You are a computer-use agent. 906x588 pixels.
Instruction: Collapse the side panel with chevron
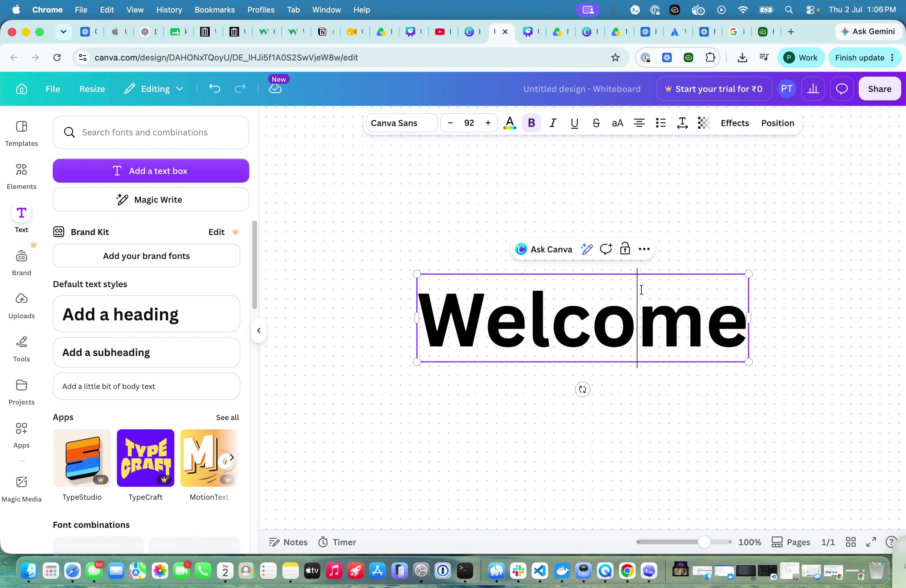click(259, 331)
